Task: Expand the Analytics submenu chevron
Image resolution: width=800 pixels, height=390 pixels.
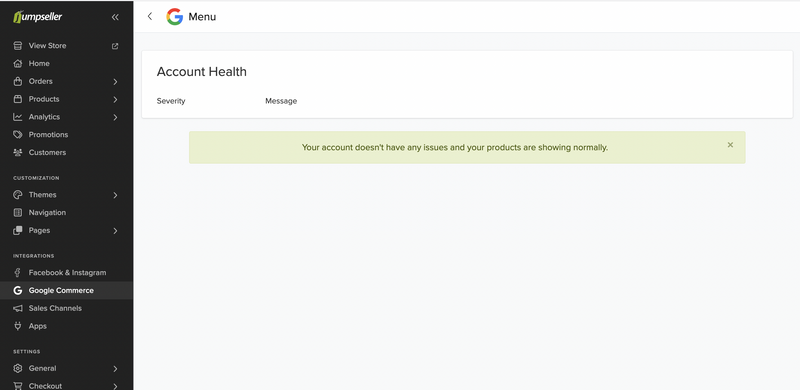Action: coord(115,117)
